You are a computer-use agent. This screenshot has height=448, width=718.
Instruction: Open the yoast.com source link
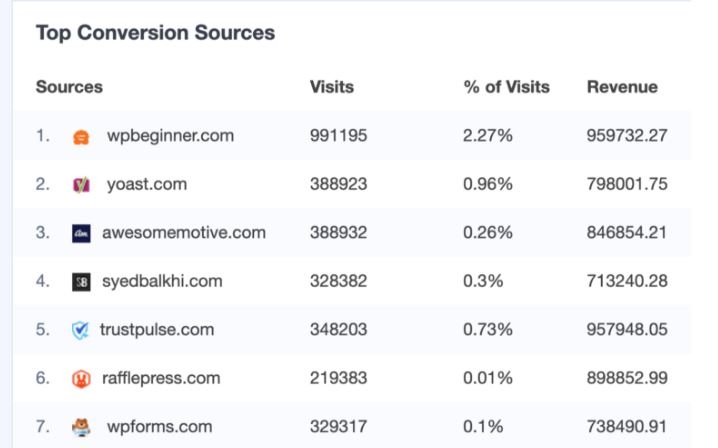point(147,185)
